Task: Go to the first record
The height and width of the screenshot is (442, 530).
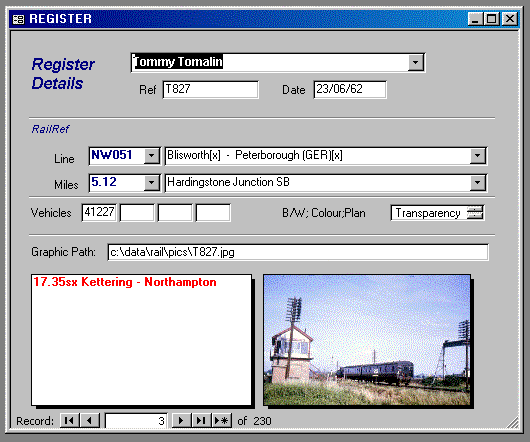Action: click(x=70, y=421)
